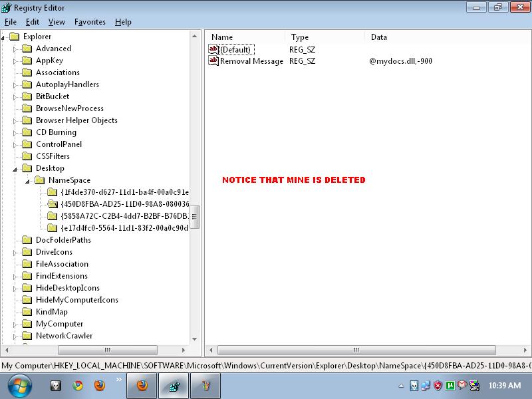Screen dimensions: 532x399
Task: Launch Google Chrome from quick launch
Action: [78, 386]
